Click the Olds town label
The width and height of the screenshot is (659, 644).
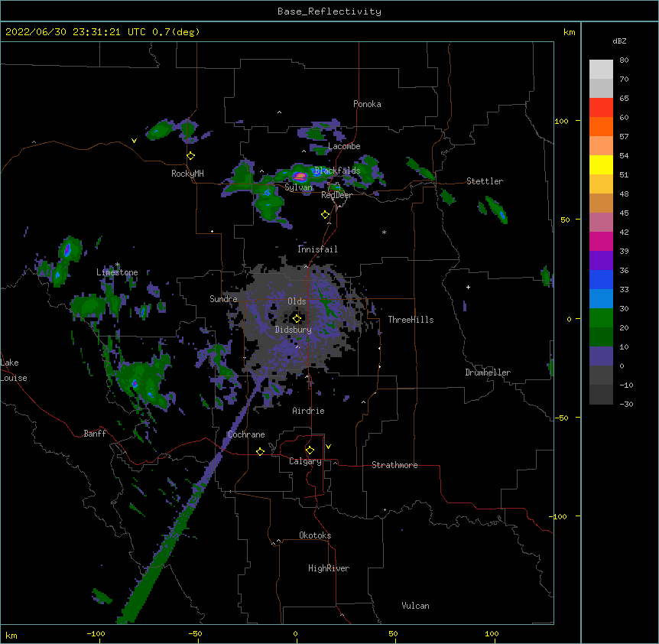pos(297,301)
